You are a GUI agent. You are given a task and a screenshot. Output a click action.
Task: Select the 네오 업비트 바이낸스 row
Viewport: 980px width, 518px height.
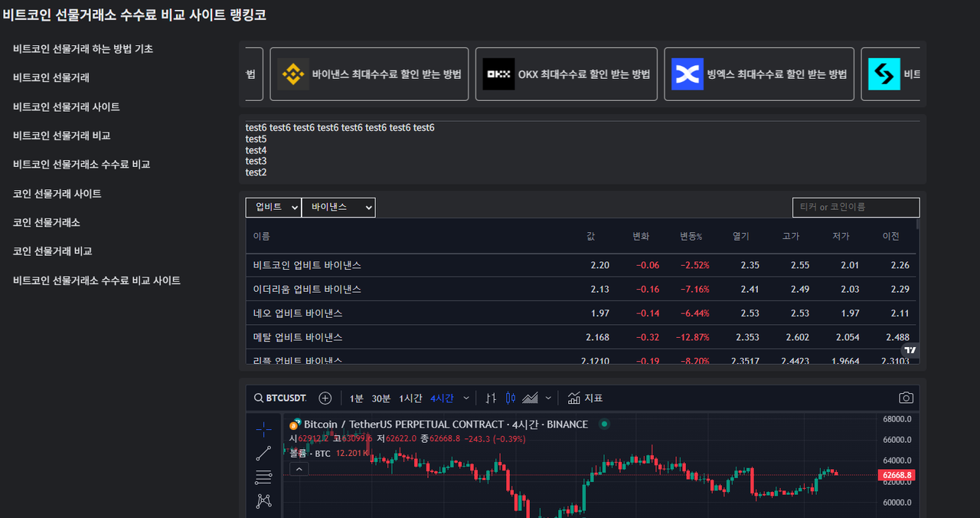coord(580,313)
